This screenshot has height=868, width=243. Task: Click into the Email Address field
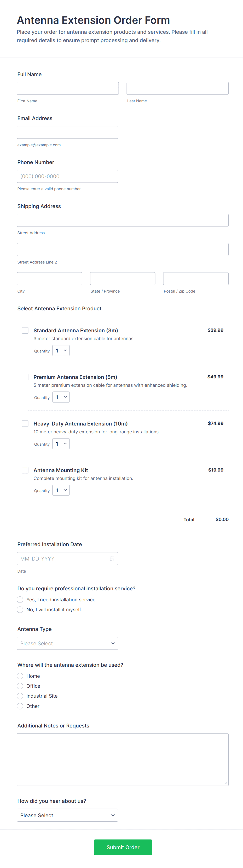(x=67, y=132)
